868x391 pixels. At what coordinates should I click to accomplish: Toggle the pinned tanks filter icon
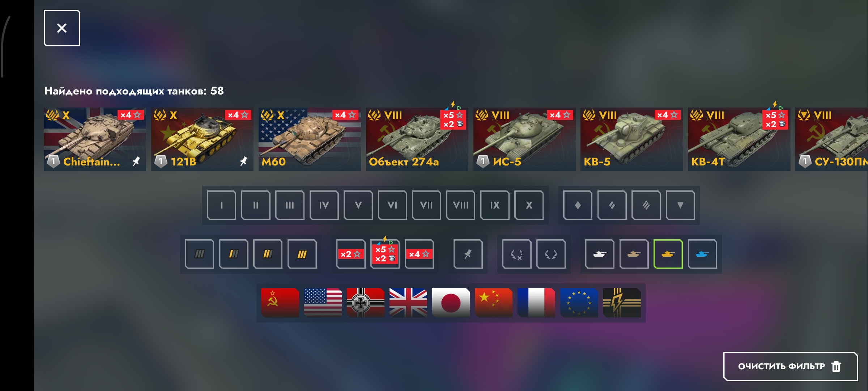point(468,254)
